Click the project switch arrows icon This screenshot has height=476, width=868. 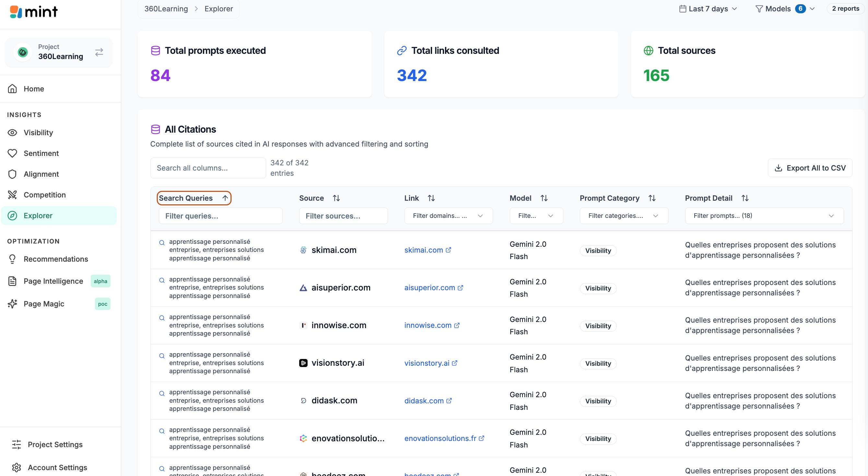point(99,52)
